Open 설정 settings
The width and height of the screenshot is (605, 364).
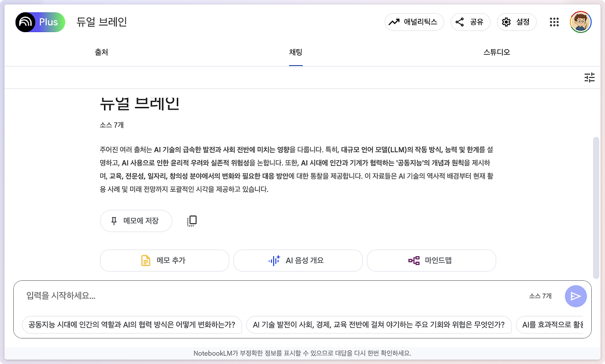tap(517, 22)
